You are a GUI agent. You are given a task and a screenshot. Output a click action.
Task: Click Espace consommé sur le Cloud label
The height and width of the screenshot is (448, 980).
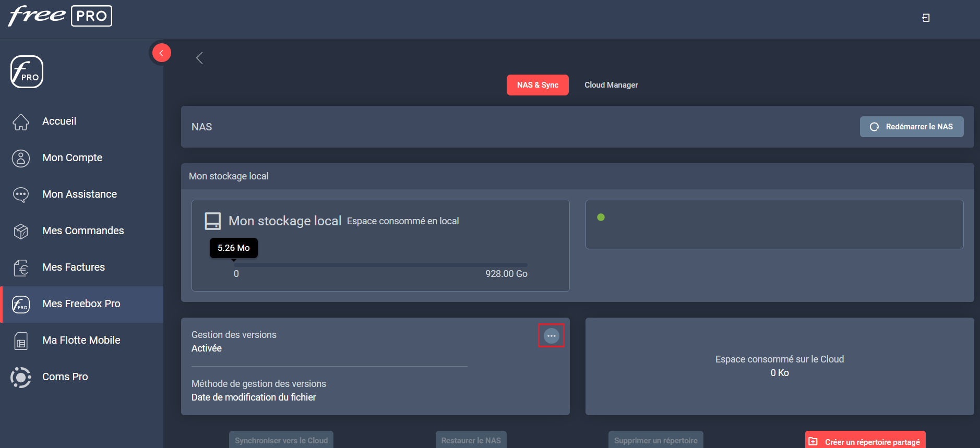pos(780,359)
